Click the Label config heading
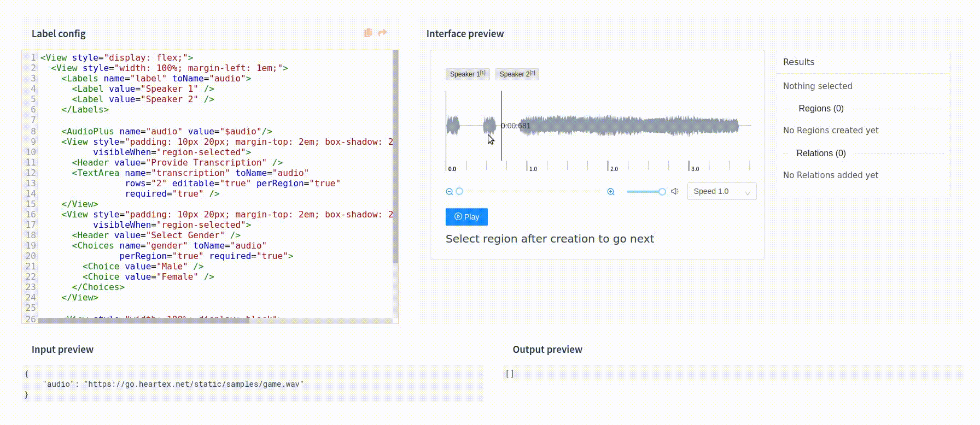The height and width of the screenshot is (425, 980). [x=59, y=33]
